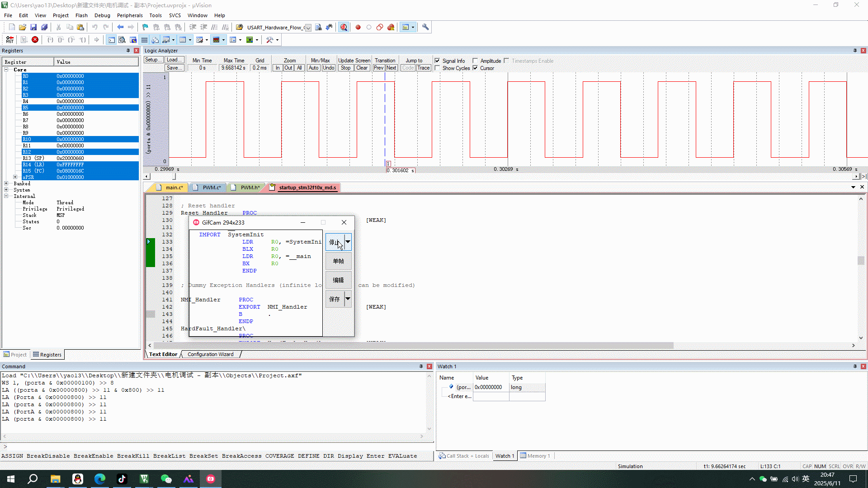Toggle Start/Stop Debug Session icon

click(344, 27)
